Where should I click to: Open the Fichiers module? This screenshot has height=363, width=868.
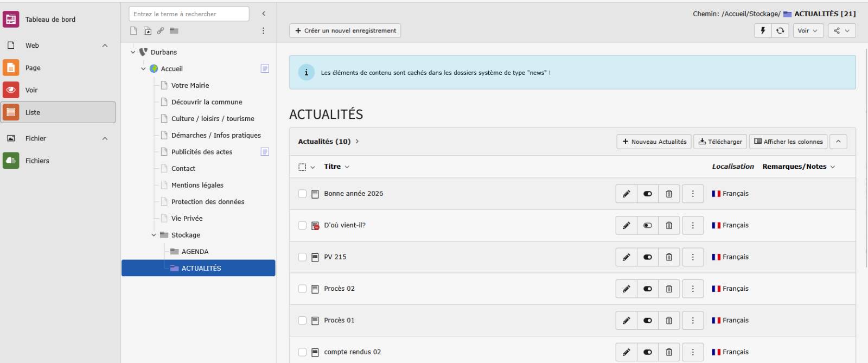click(x=37, y=161)
